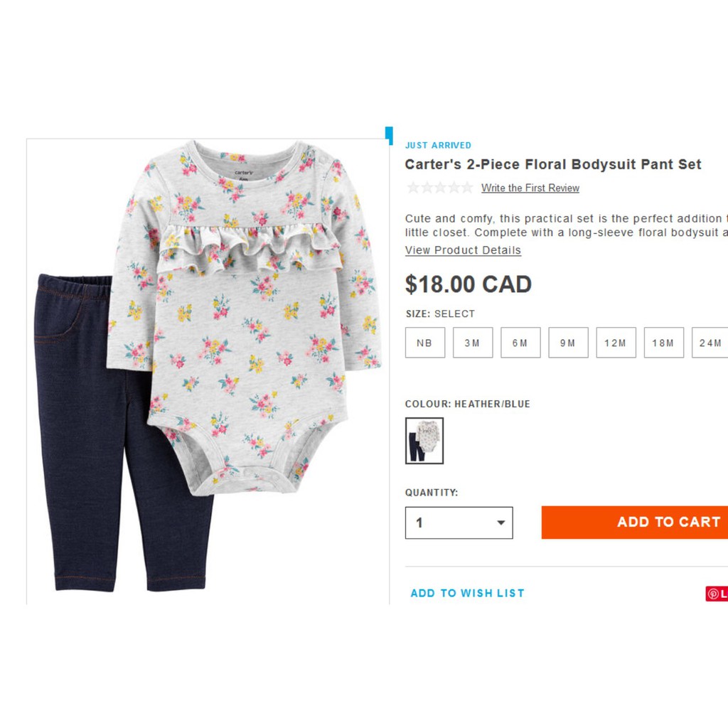The height and width of the screenshot is (728, 728).
Task: Click the first star in the rating
Action: (x=412, y=188)
